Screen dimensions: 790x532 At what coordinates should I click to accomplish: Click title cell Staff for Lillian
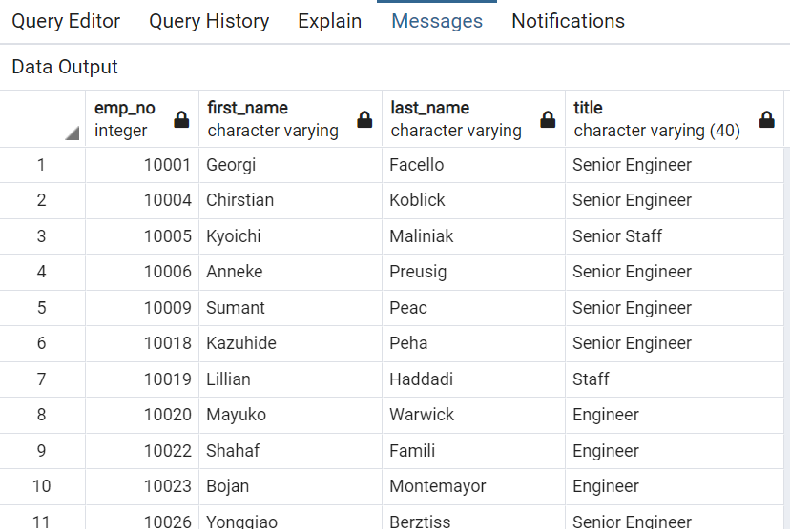[675, 379]
